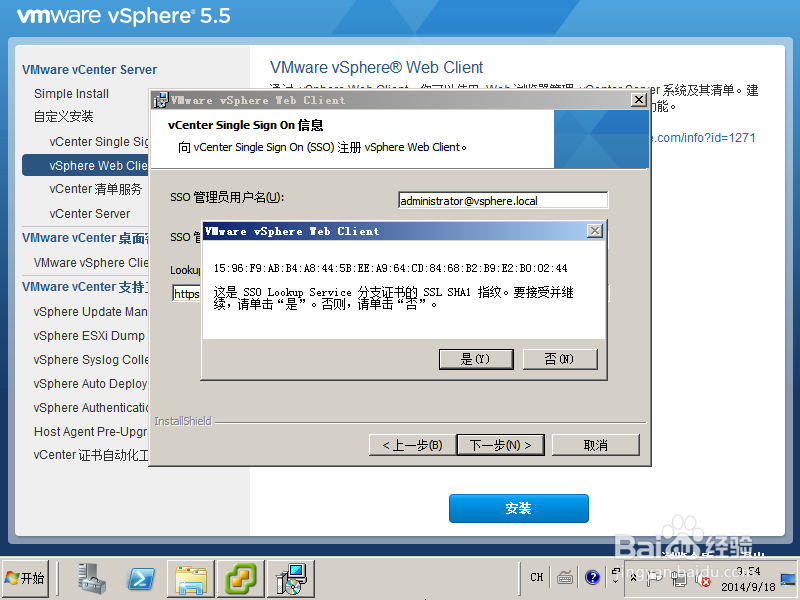Open the Start menu

coord(26,578)
